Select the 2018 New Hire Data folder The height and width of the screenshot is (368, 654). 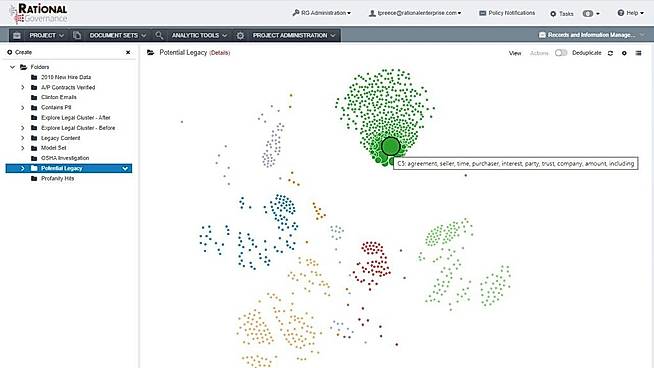(x=66, y=77)
